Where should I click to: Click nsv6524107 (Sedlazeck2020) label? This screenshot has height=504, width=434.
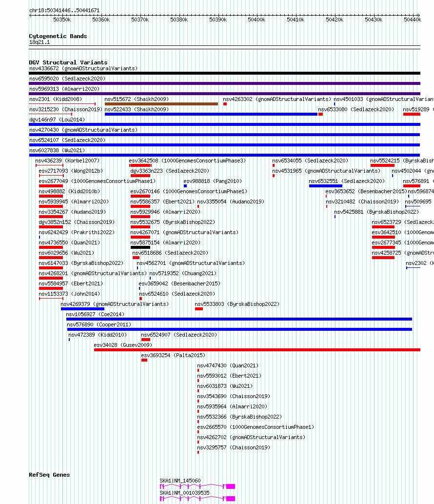[67, 141]
